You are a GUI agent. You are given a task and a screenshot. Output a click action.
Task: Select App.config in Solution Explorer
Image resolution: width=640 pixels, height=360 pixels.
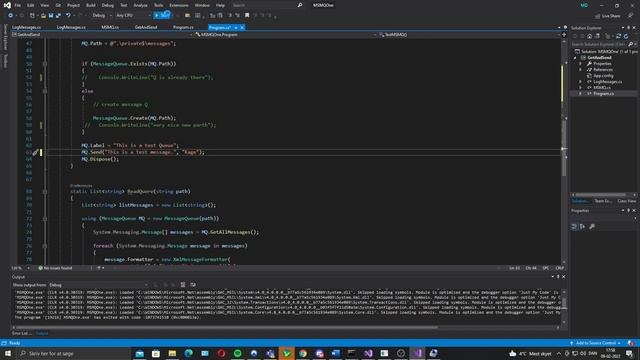[x=603, y=76]
